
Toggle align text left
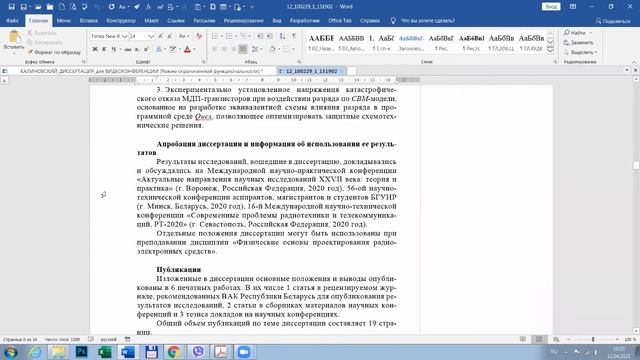[215, 49]
